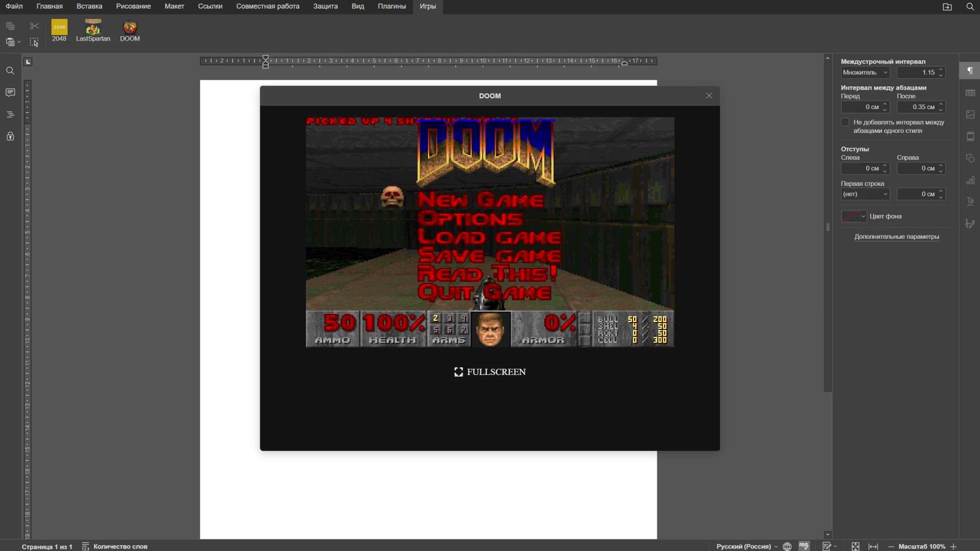This screenshot has height=551, width=980.
Task: Launch the 2048 game plugin
Action: pos(59,31)
